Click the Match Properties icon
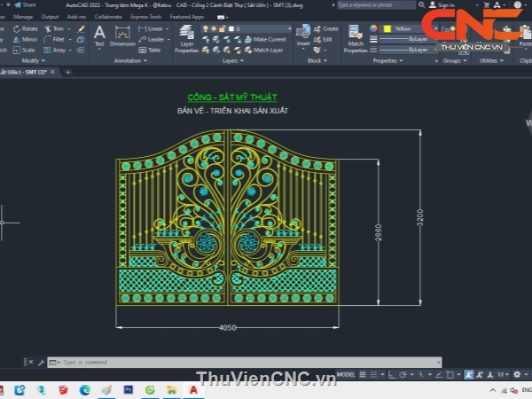The height and width of the screenshot is (399, 532). pos(356,37)
